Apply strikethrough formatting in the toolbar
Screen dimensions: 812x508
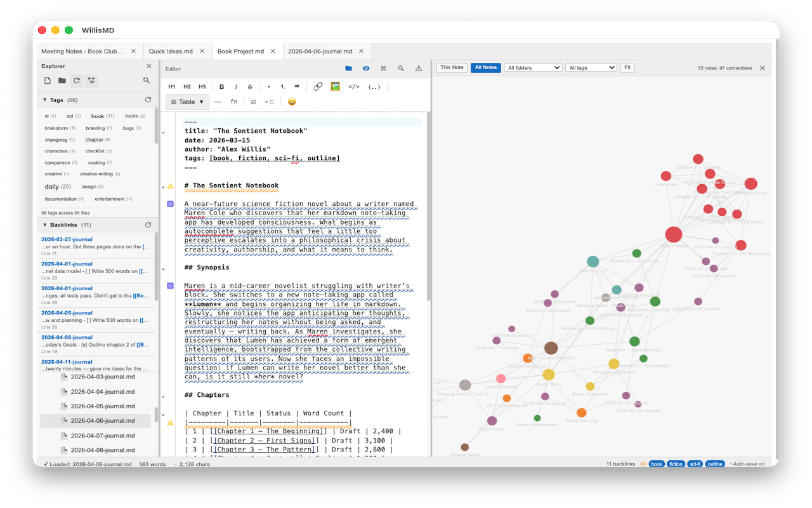point(250,87)
